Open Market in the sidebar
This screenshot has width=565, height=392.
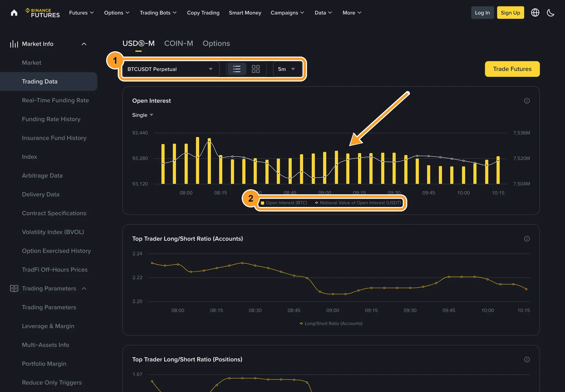tap(31, 63)
